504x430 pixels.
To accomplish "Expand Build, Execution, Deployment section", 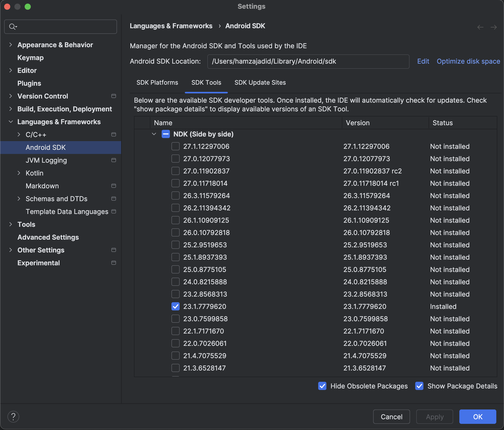I will click(11, 109).
